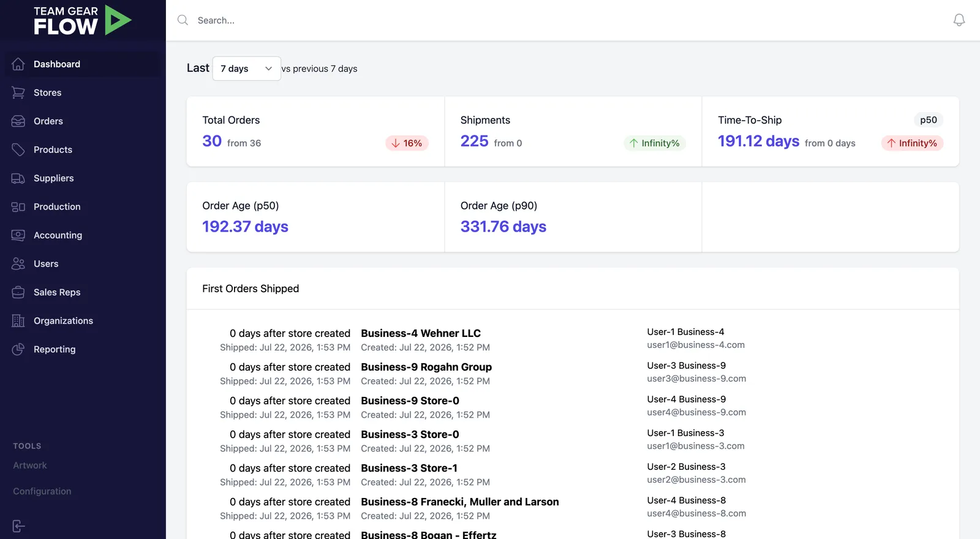This screenshot has width=980, height=539.
Task: Open Configuration under Tools
Action: click(42, 491)
